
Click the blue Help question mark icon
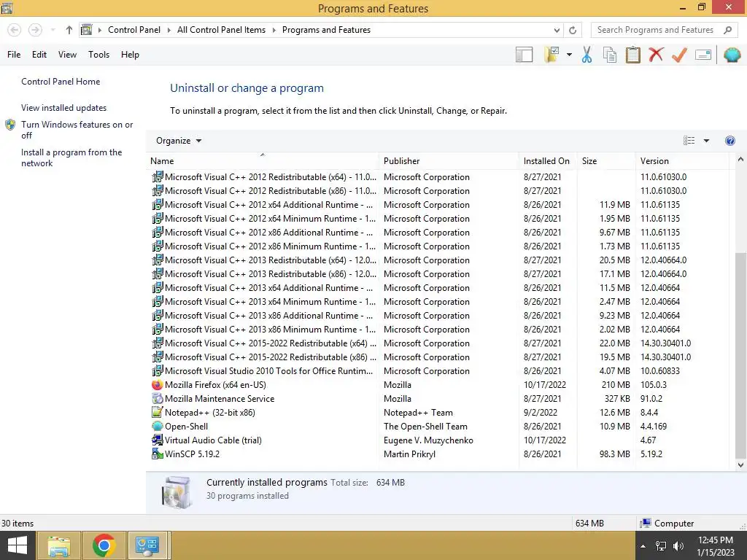729,141
